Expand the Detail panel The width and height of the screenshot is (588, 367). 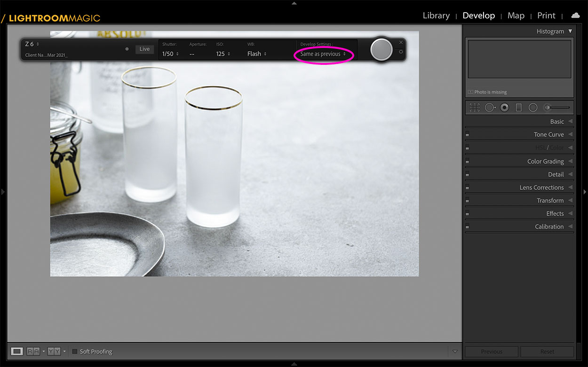[x=570, y=174]
